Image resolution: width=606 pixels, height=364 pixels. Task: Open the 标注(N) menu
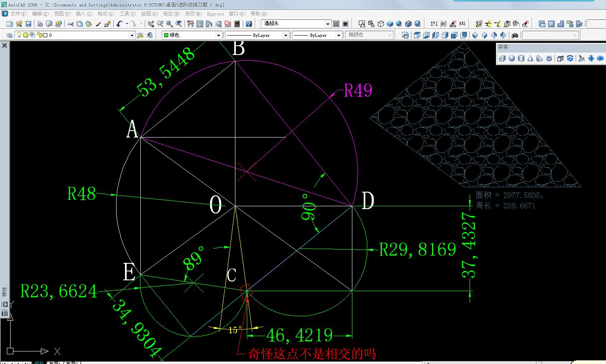(171, 14)
